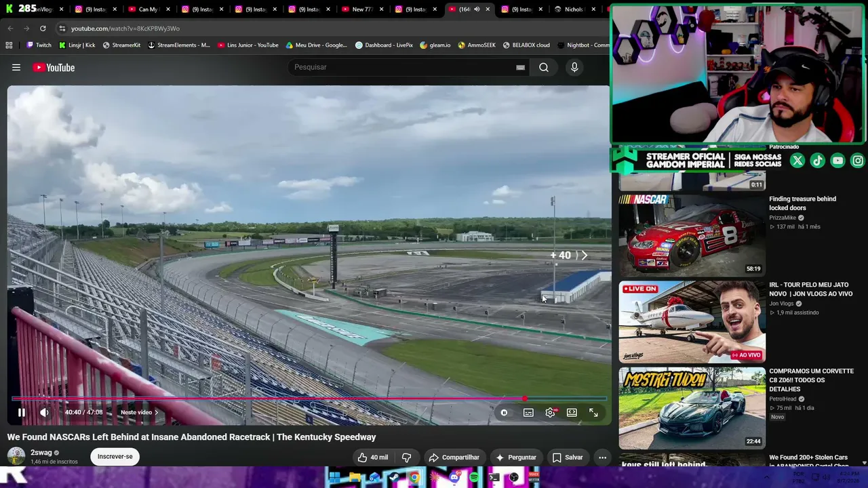Open the TikTok social icon on the overlay

point(818,161)
